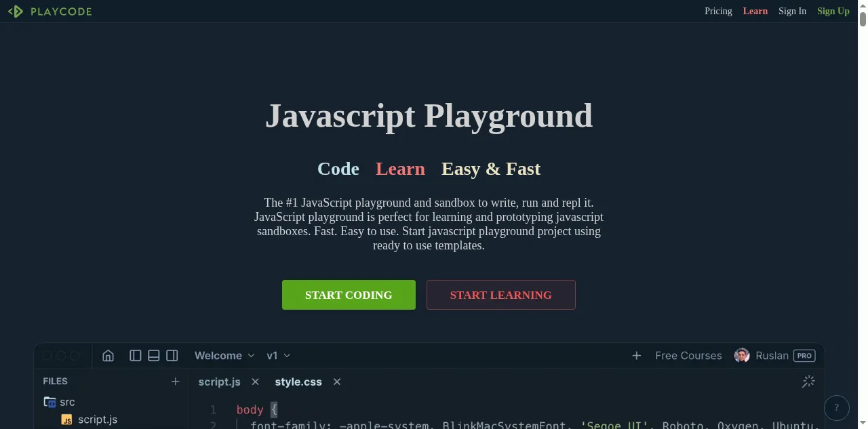Close the style.css tab
Screen dimensions: 868x429
click(337, 382)
